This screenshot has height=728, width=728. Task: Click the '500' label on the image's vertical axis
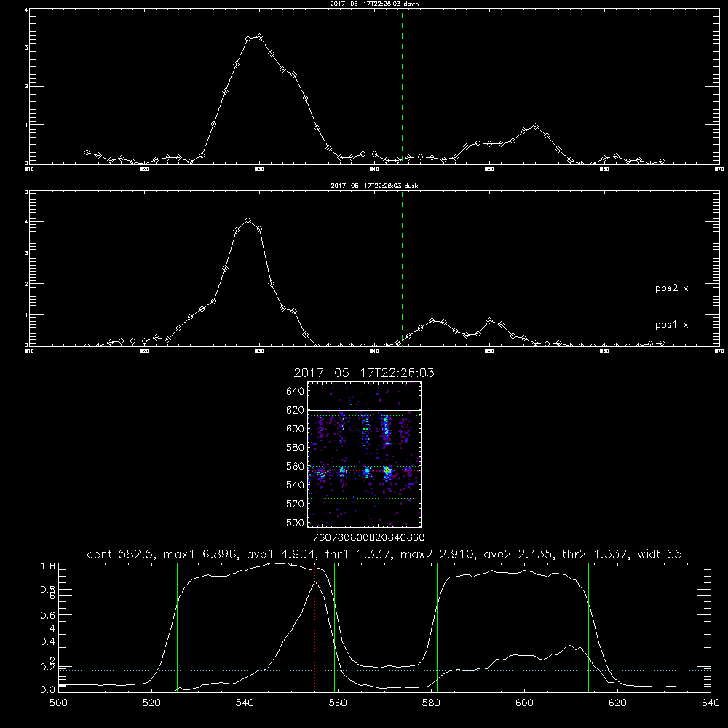tap(296, 522)
